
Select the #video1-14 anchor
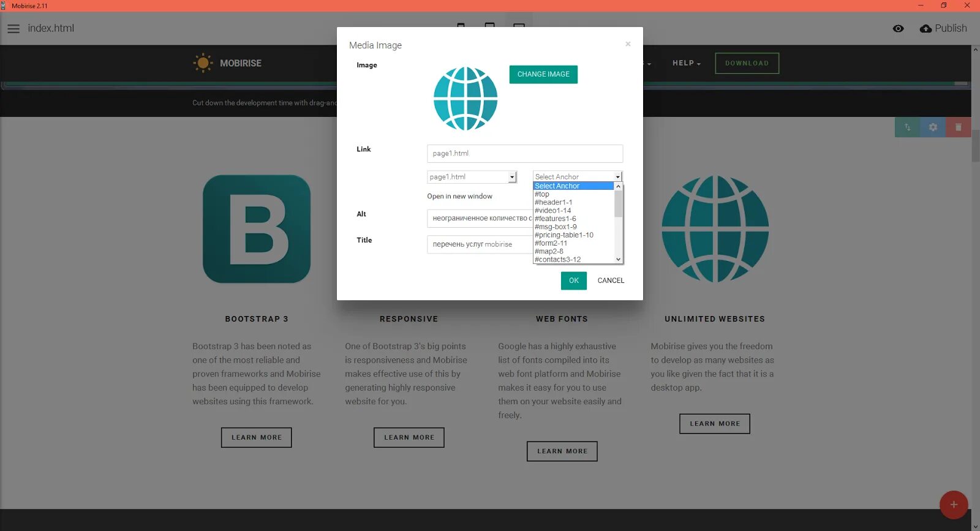point(573,211)
